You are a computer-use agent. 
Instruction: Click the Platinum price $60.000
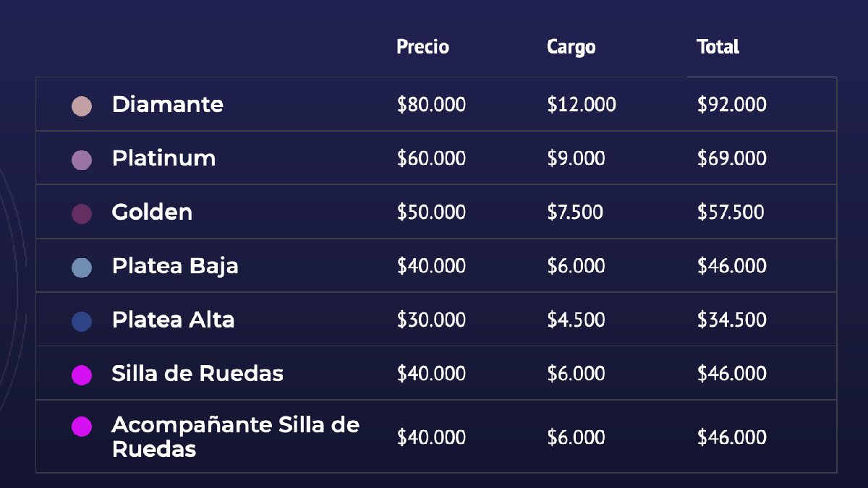coord(431,158)
